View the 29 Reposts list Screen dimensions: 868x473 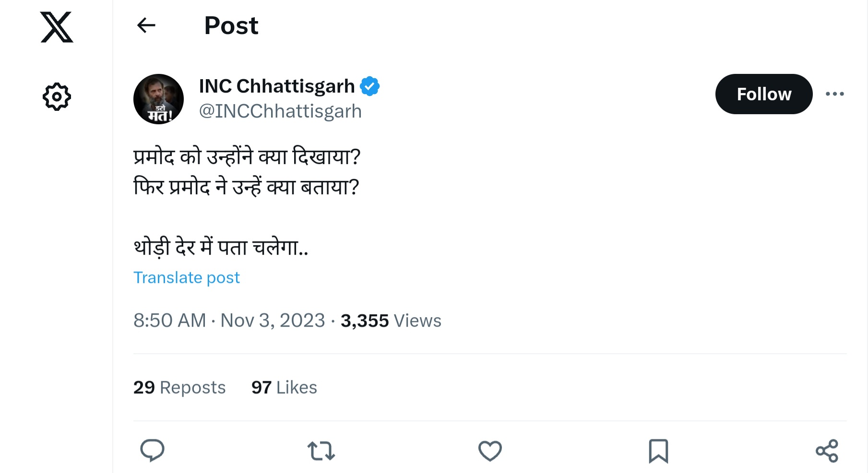pyautogui.click(x=179, y=388)
